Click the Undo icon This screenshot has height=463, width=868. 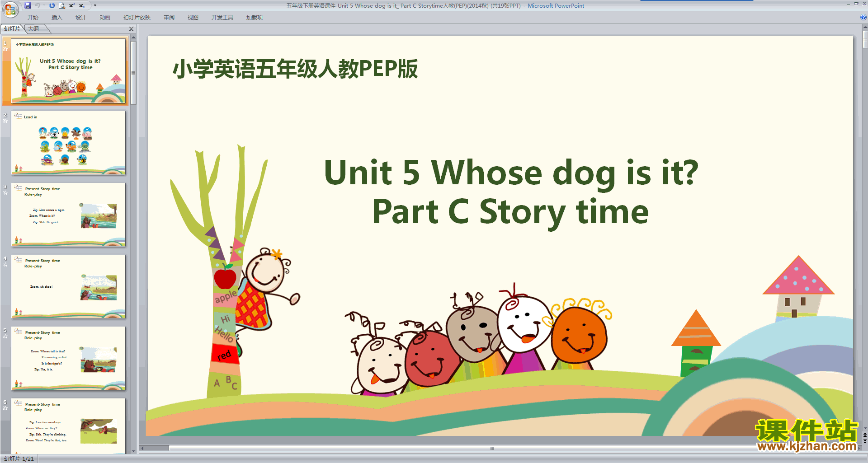(x=38, y=5)
